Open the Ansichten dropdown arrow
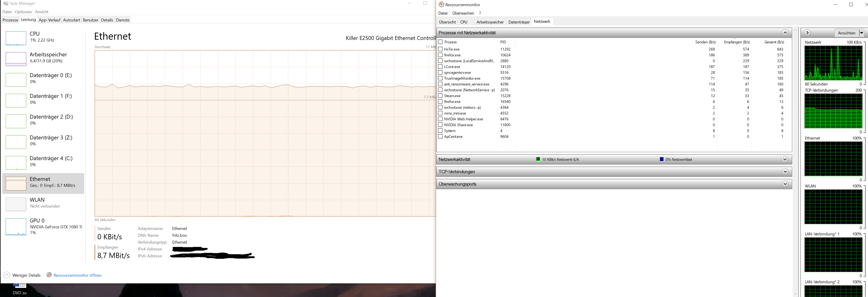868x297 pixels. (862, 33)
